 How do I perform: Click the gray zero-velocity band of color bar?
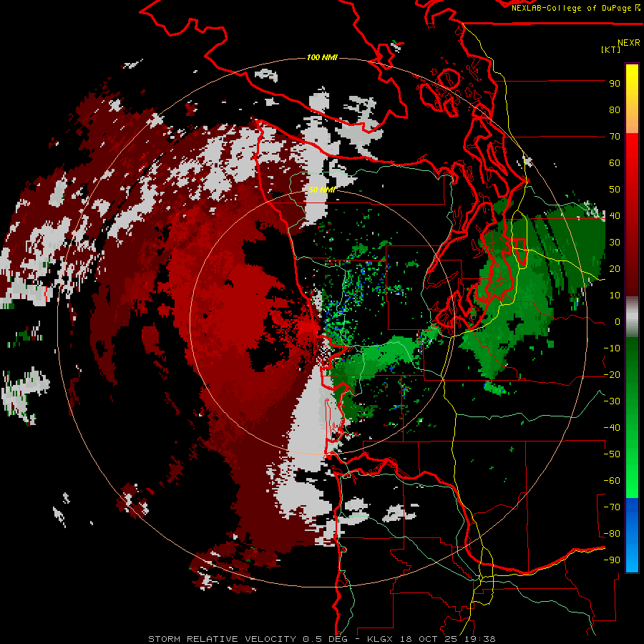point(632,317)
